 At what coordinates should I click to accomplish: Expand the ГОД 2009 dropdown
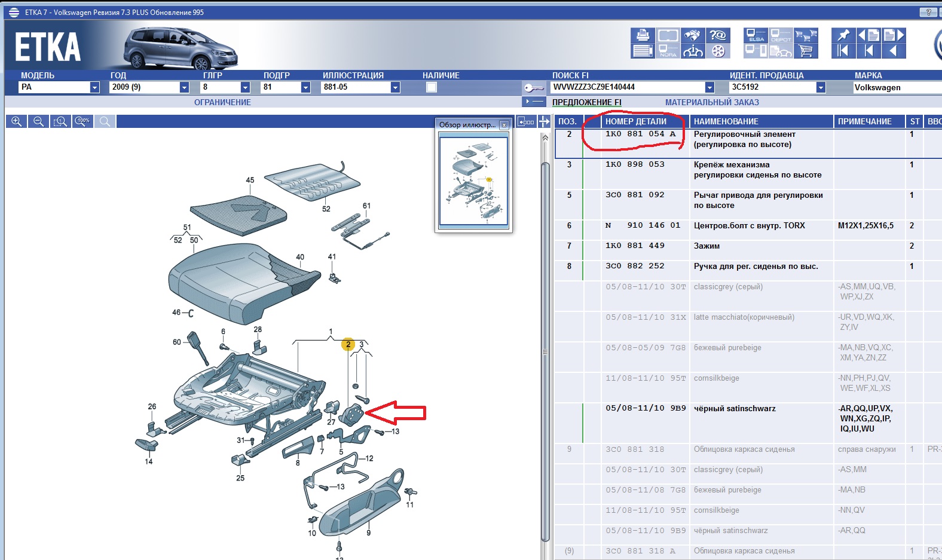pos(184,87)
